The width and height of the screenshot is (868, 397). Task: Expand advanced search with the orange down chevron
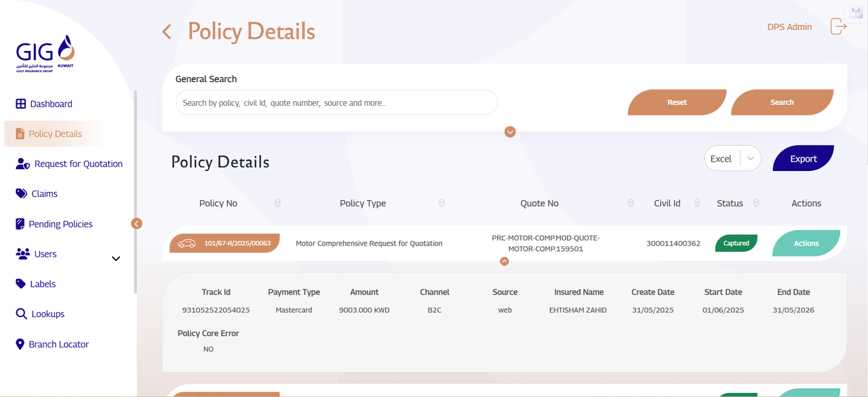click(x=510, y=132)
